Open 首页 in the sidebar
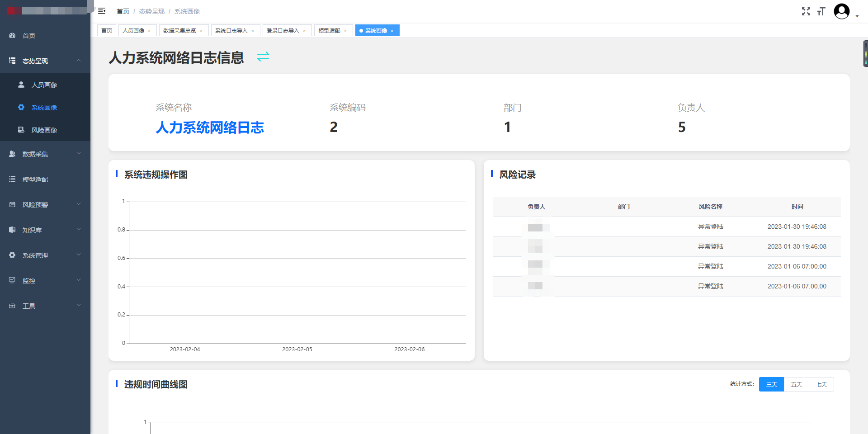 [x=45, y=35]
